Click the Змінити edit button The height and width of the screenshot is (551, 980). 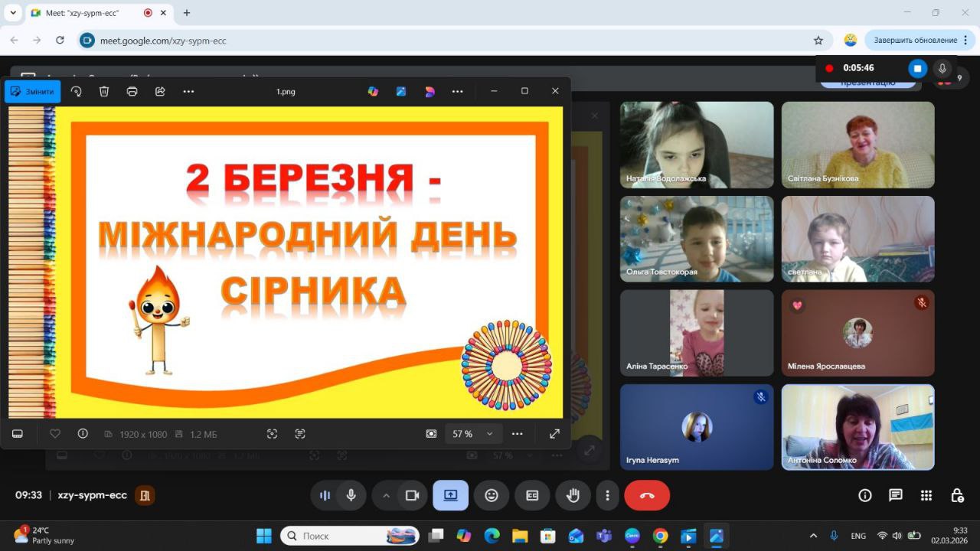(x=32, y=91)
